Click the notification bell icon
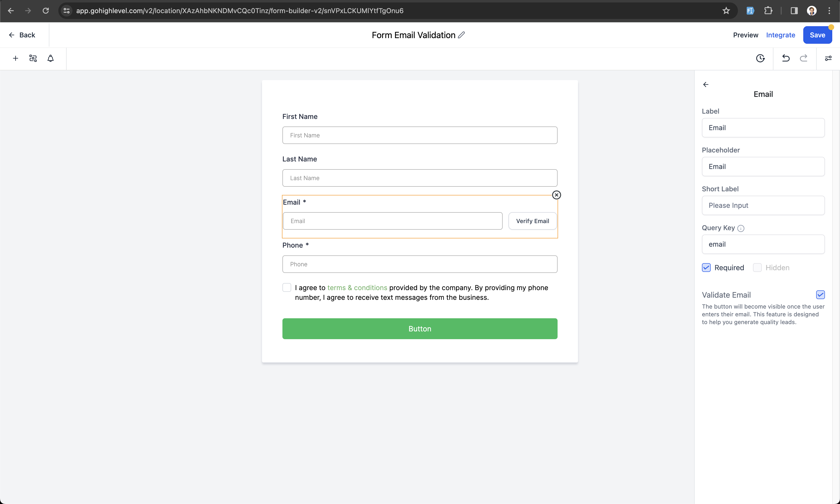 tap(50, 59)
